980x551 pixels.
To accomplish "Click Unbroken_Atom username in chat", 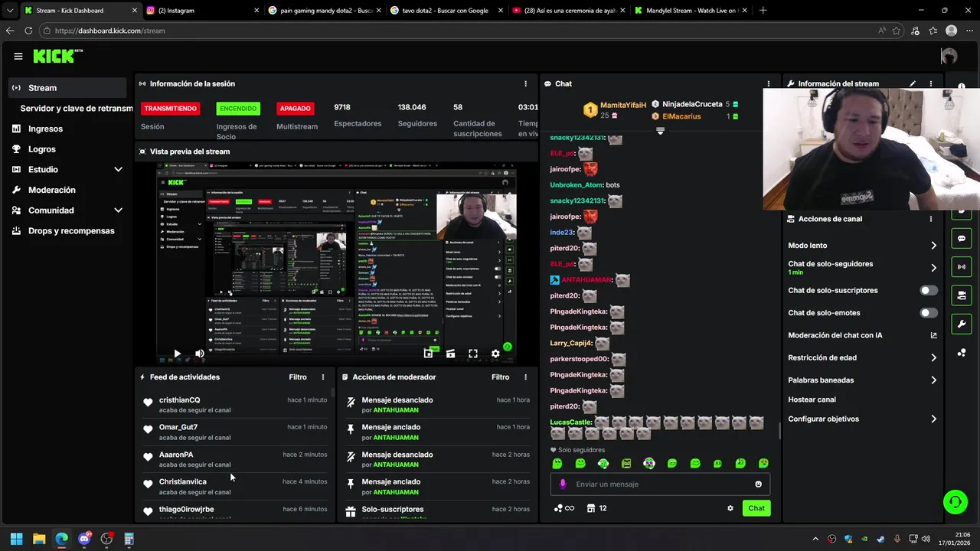I will coord(576,185).
